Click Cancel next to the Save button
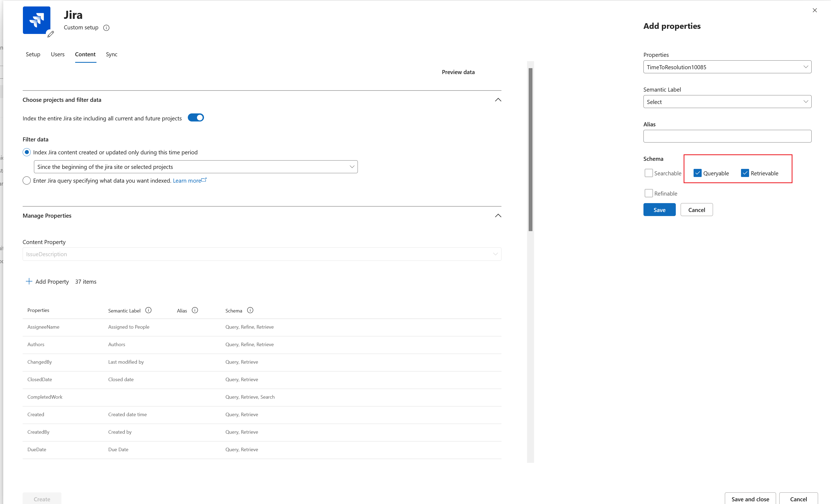This screenshot has height=504, width=831. (x=697, y=210)
